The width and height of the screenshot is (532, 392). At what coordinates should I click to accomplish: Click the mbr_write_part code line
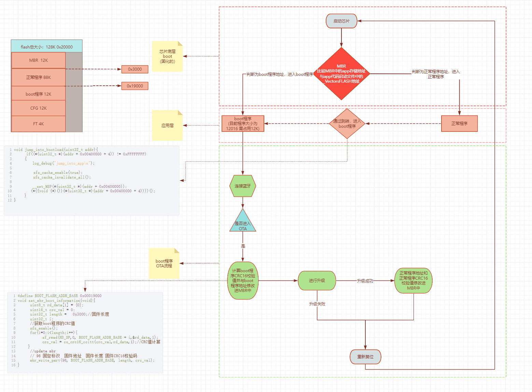tap(92, 361)
